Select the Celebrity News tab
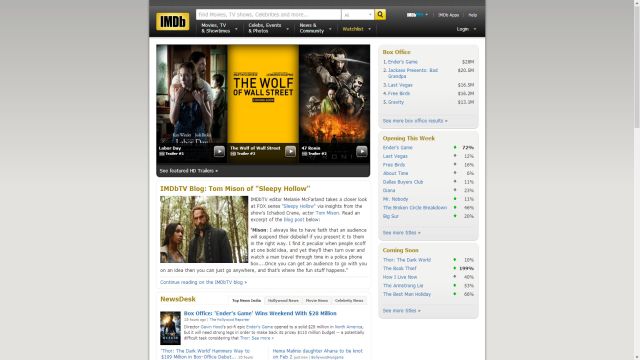The width and height of the screenshot is (640, 360). [349, 300]
